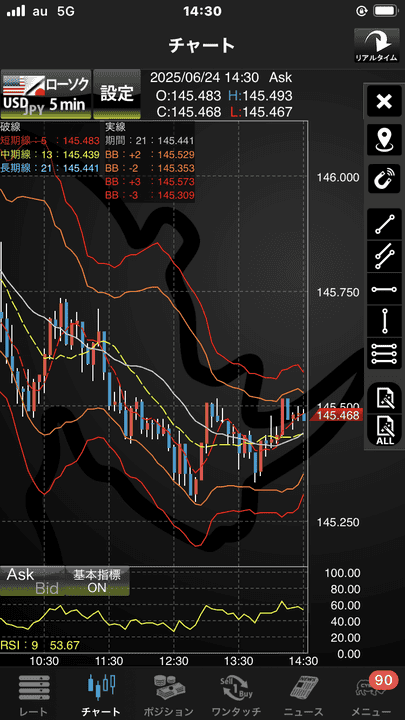The width and height of the screenshot is (405, 720).
Task: Tap the 10:30 time axis label
Action: (44, 660)
